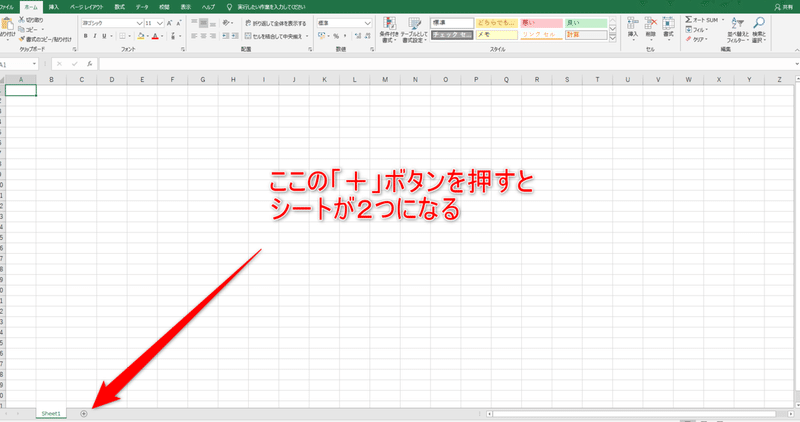Click the formula bar input
The height and width of the screenshot is (422, 800).
446,64
